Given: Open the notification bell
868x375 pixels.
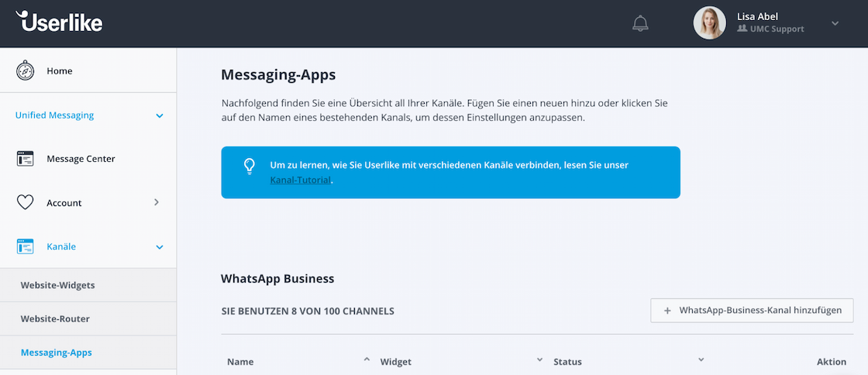Looking at the screenshot, I should pyautogui.click(x=640, y=23).
